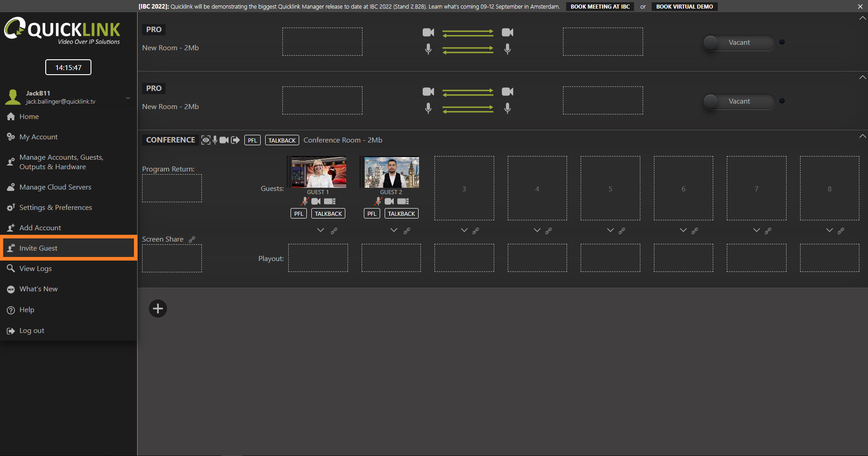Click Guest 2's camera layout icon
Screen dimensions: 868x456
pyautogui.click(x=403, y=201)
